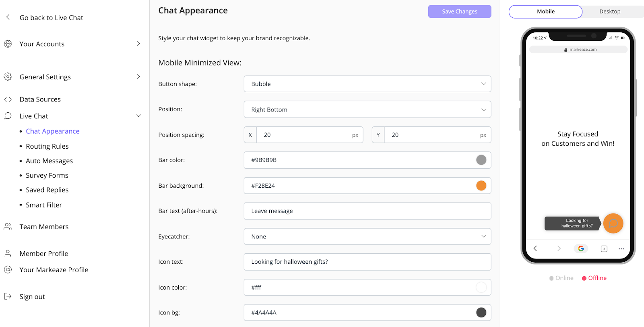Click the Icon text input field
The width and height of the screenshot is (644, 327).
[367, 262]
